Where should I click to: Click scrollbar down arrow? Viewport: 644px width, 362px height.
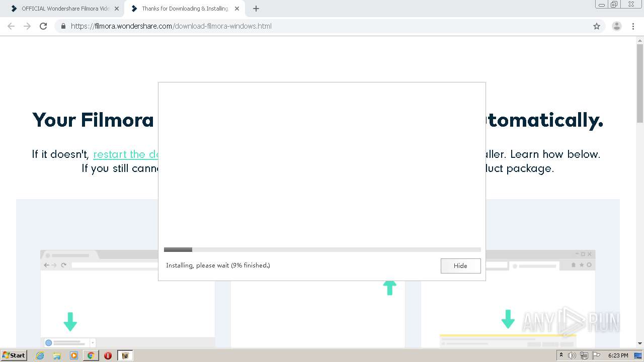tap(640, 343)
